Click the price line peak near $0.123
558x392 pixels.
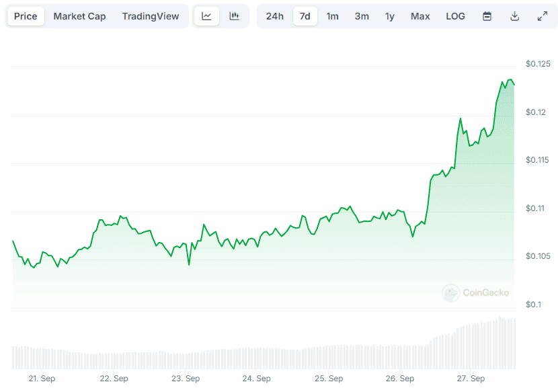pyautogui.click(x=510, y=80)
